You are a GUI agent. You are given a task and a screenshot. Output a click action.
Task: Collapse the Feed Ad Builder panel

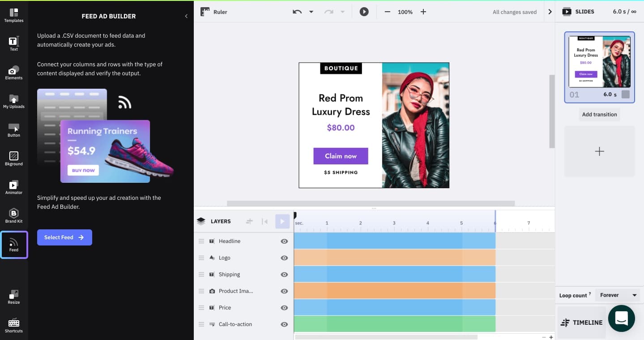[186, 16]
